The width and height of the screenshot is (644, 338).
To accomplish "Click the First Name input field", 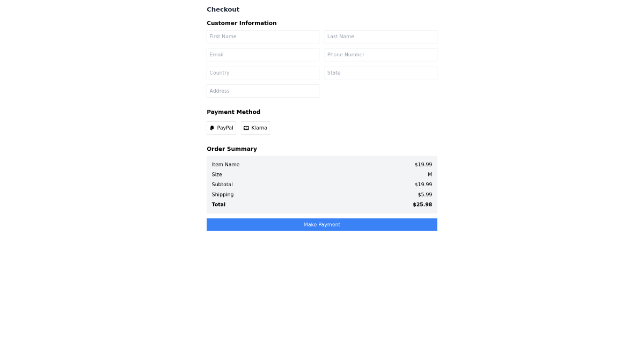I will [x=263, y=36].
